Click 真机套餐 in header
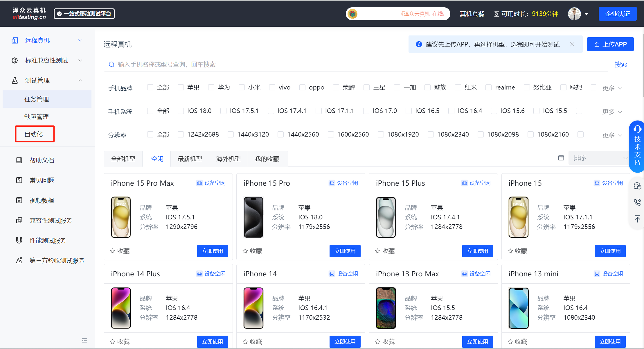Image resolution: width=644 pixels, height=349 pixels. [x=472, y=14]
